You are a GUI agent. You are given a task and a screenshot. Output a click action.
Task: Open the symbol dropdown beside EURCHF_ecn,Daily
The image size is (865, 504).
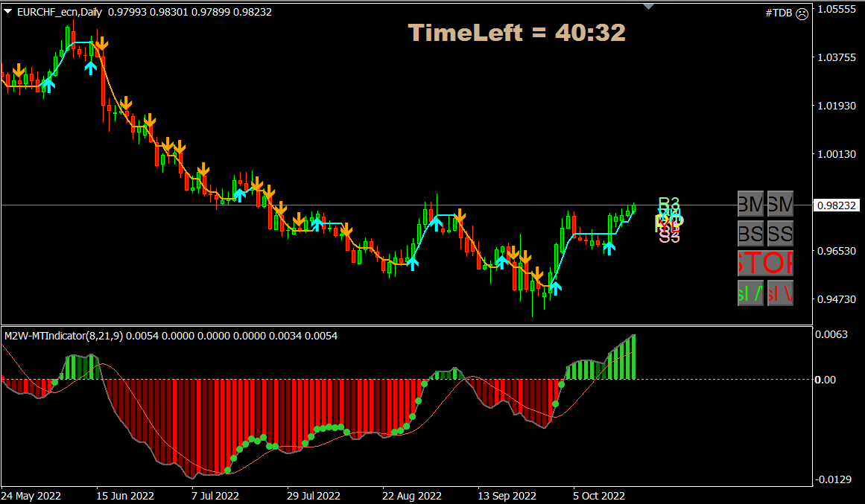7,12
